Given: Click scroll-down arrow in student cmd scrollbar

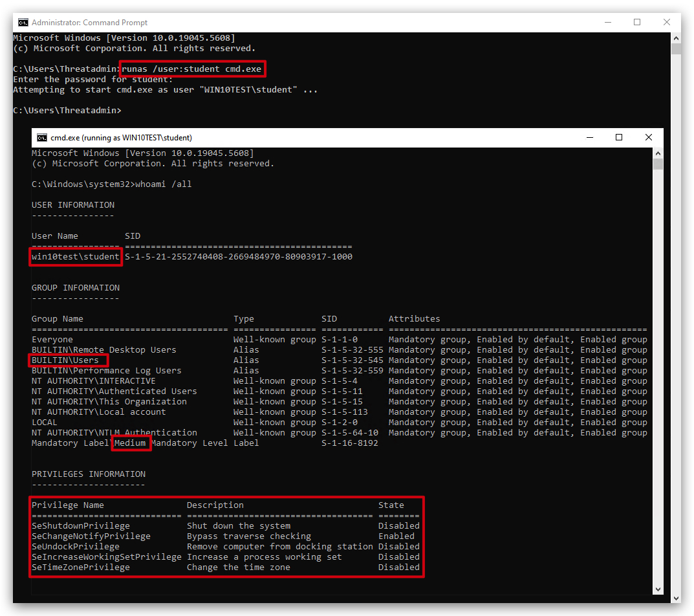Looking at the screenshot, I should 658,589.
